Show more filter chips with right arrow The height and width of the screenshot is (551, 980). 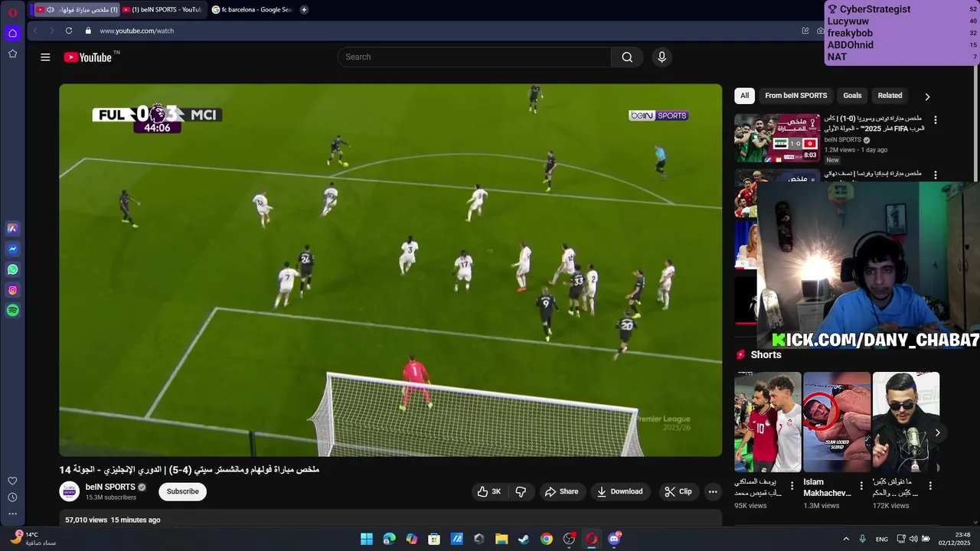(927, 96)
